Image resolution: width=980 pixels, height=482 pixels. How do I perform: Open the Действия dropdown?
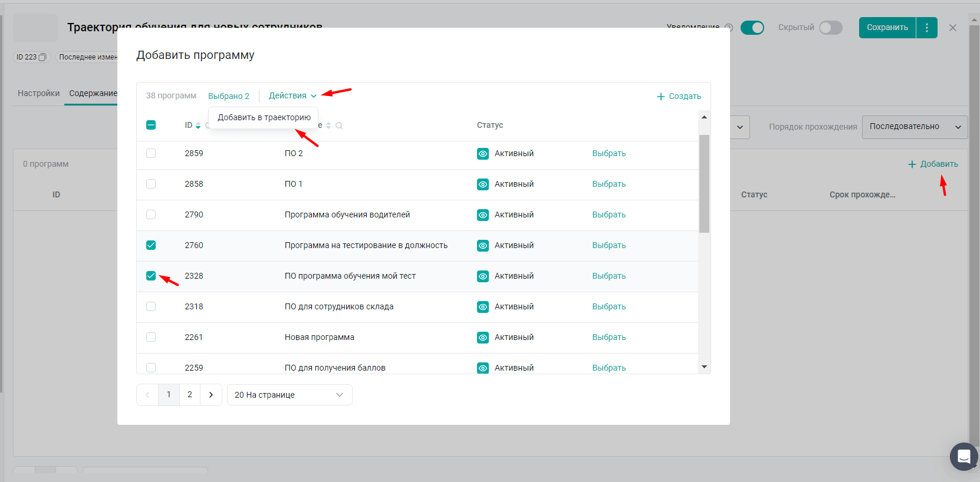click(x=292, y=95)
